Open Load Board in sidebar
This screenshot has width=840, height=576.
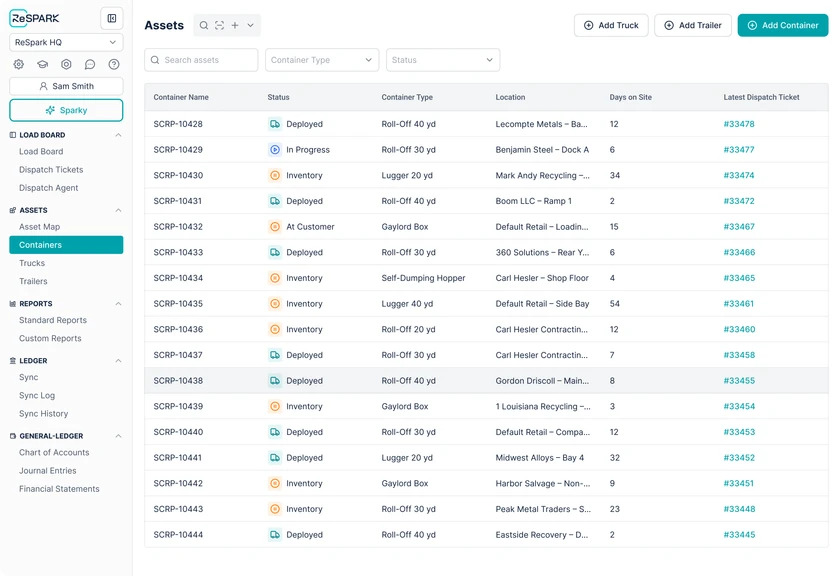coord(41,152)
